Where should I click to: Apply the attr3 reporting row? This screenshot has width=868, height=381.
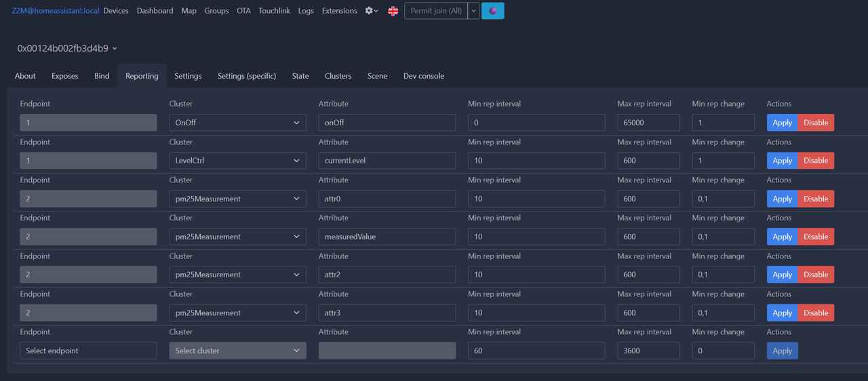(x=782, y=313)
